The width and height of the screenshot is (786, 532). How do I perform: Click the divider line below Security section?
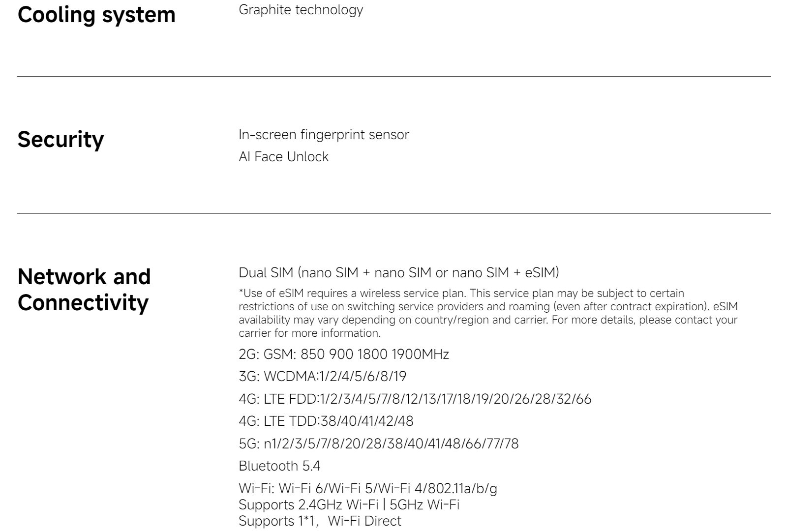click(x=394, y=213)
